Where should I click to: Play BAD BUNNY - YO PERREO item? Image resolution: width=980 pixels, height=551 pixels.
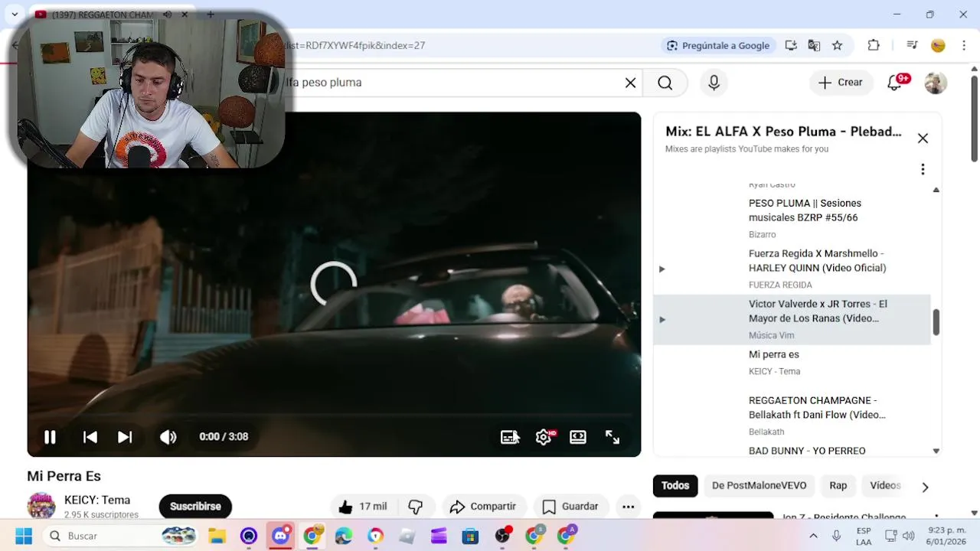(x=807, y=451)
